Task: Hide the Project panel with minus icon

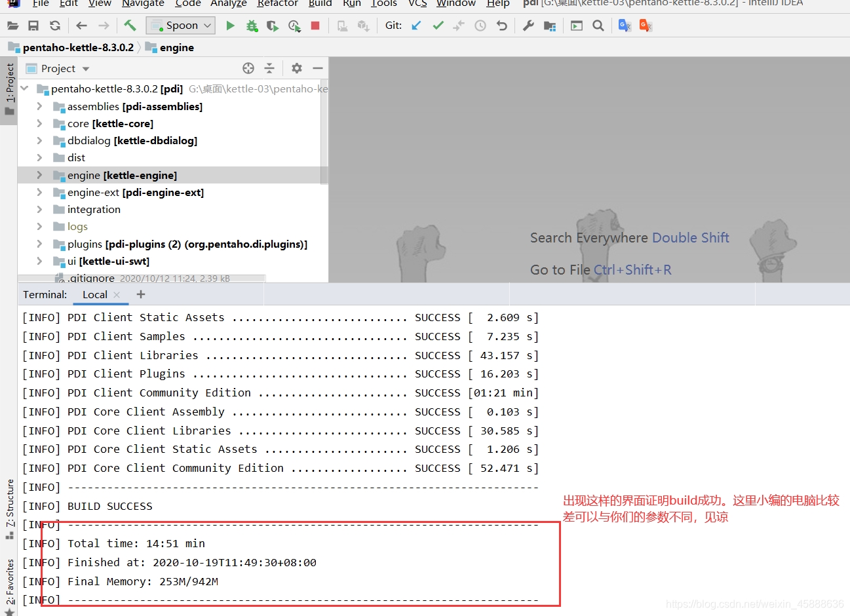Action: pos(318,68)
